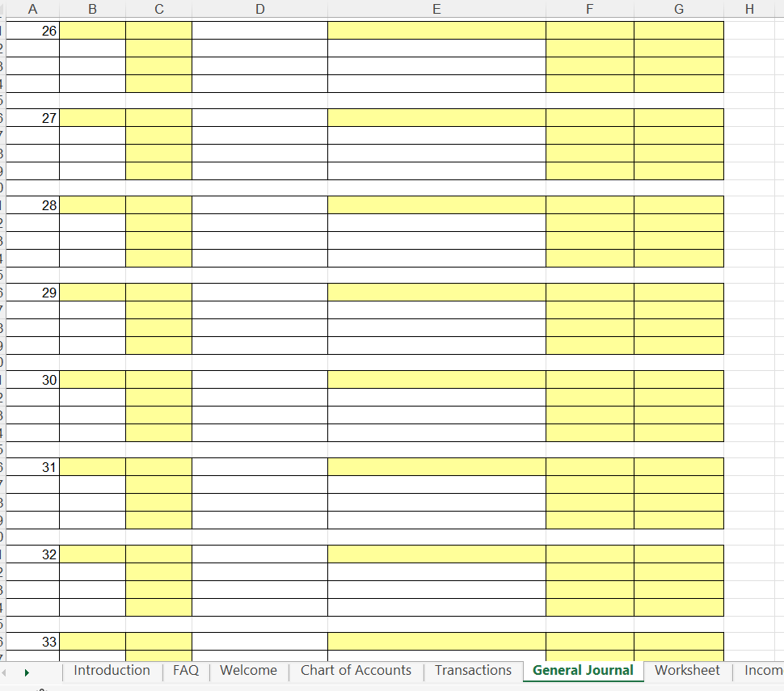Image resolution: width=784 pixels, height=691 pixels.
Task: Select yellow column E cell for entry 33
Action: tap(436, 642)
